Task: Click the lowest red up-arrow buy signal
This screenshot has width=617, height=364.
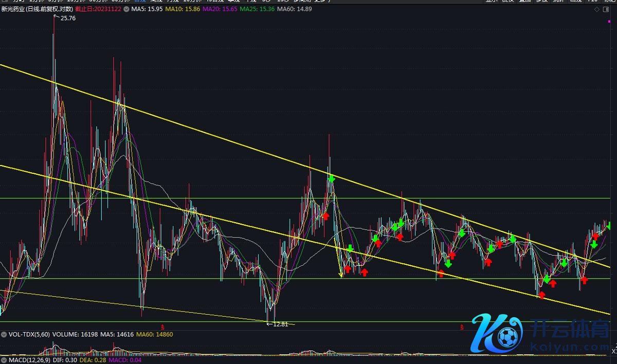Action: [541, 295]
